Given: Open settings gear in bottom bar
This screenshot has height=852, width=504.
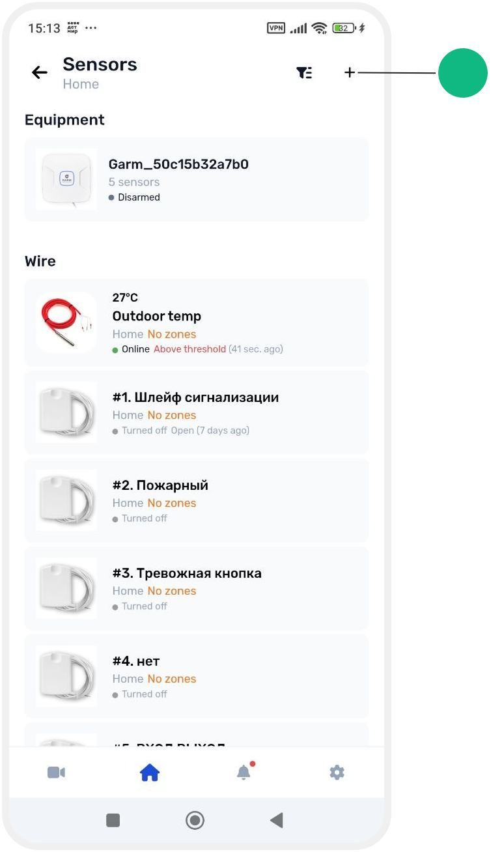Looking at the screenshot, I should (337, 773).
